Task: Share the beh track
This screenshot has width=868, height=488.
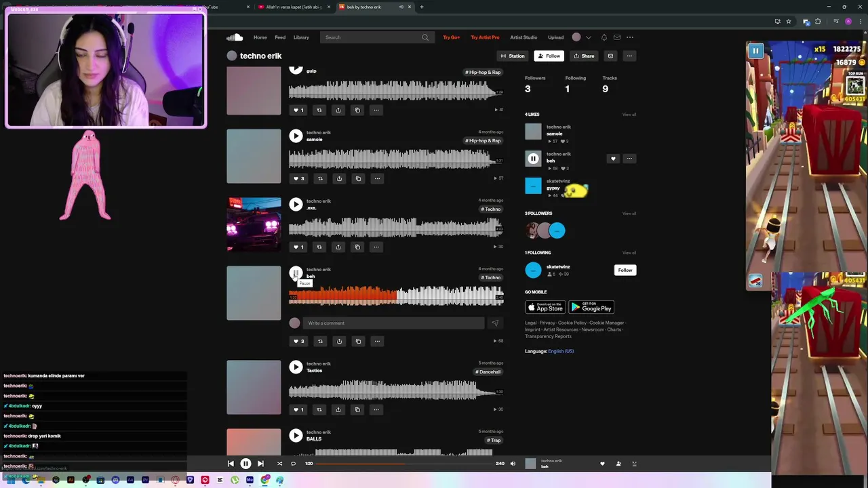Action: coord(339,341)
